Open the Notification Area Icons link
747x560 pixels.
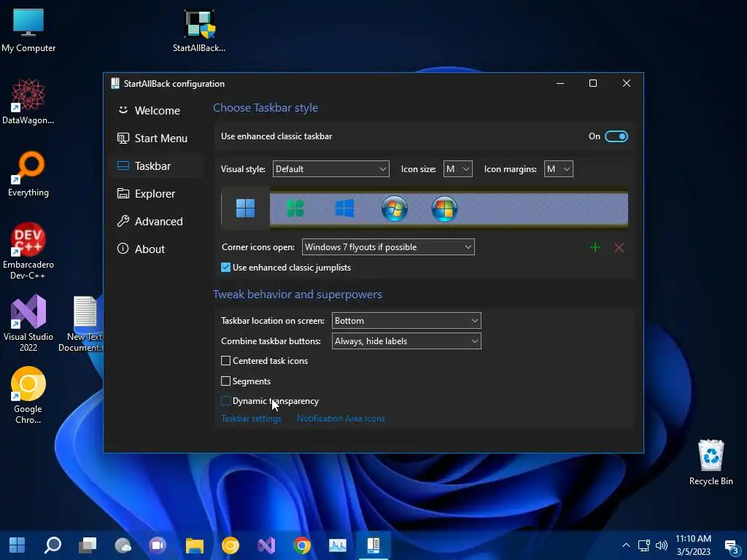(341, 419)
